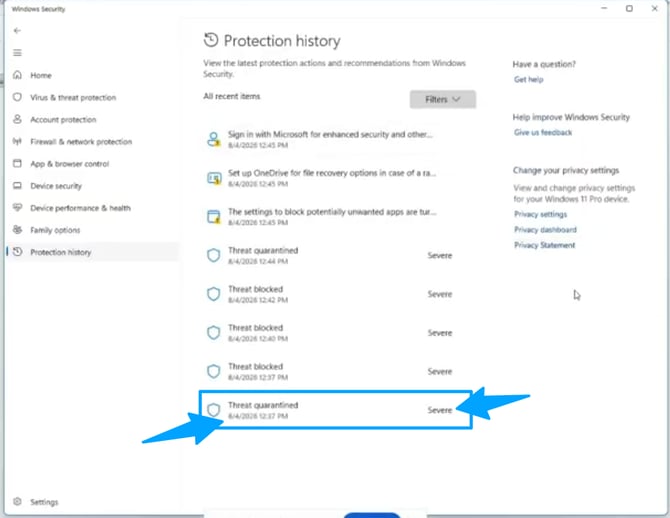This screenshot has height=518, width=670.
Task: Close the Windows Security window
Action: click(x=655, y=9)
